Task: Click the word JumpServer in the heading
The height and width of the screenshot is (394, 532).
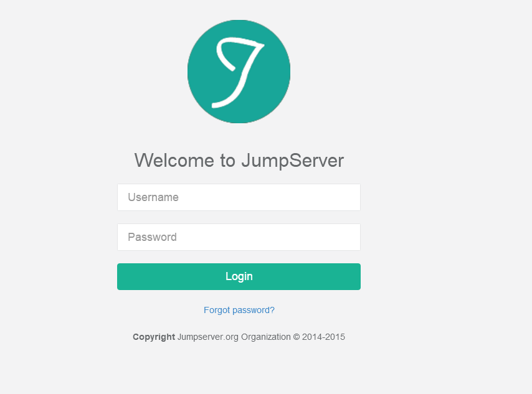Action: click(292, 161)
